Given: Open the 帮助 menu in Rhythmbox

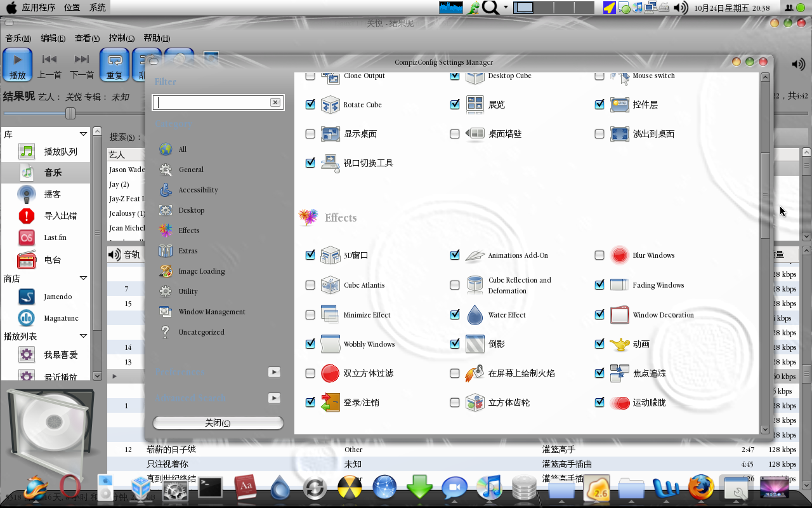Looking at the screenshot, I should pos(157,38).
